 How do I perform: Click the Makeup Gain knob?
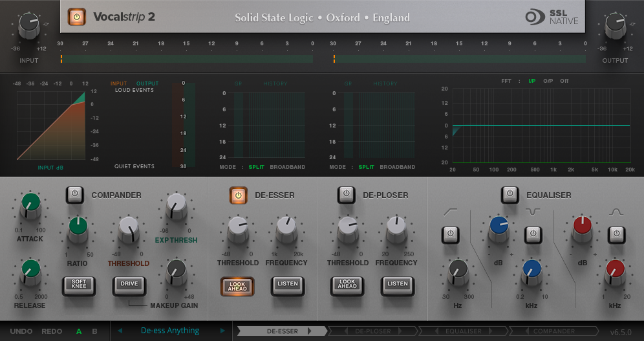[x=177, y=272]
